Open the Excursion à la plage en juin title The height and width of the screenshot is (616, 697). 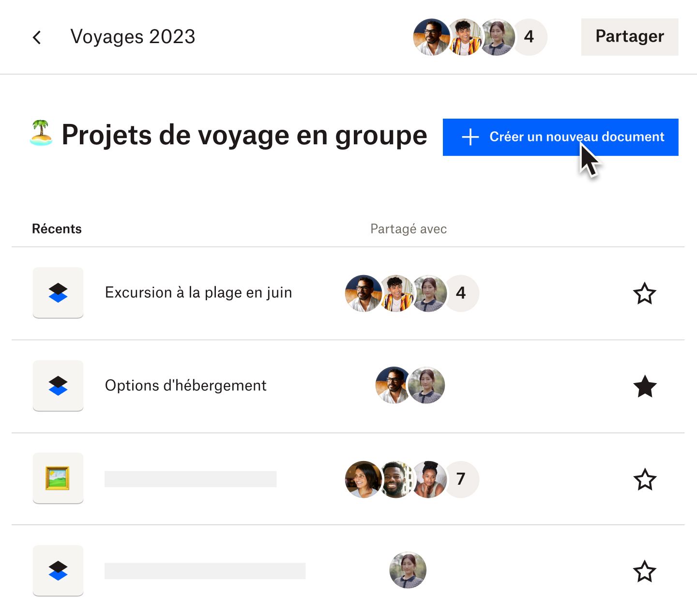click(x=198, y=293)
